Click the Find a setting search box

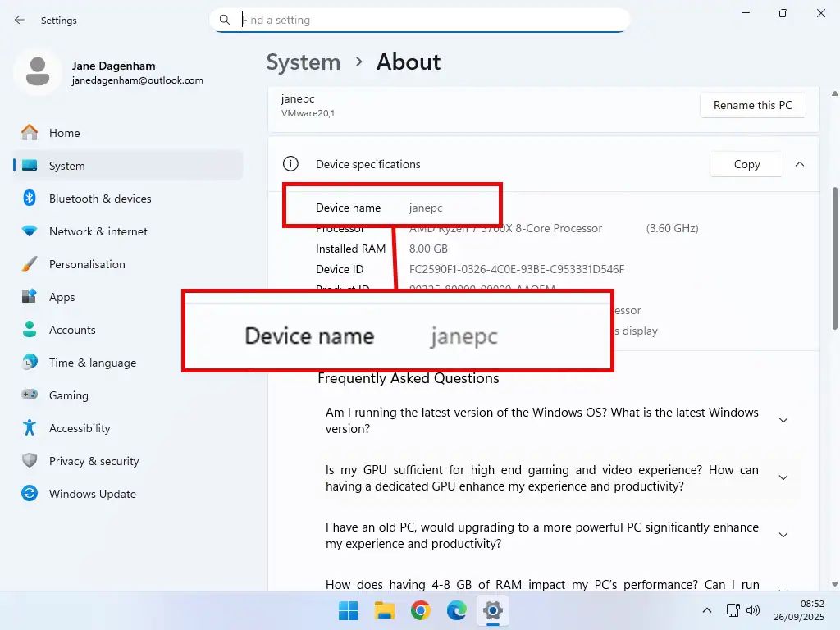coord(419,20)
